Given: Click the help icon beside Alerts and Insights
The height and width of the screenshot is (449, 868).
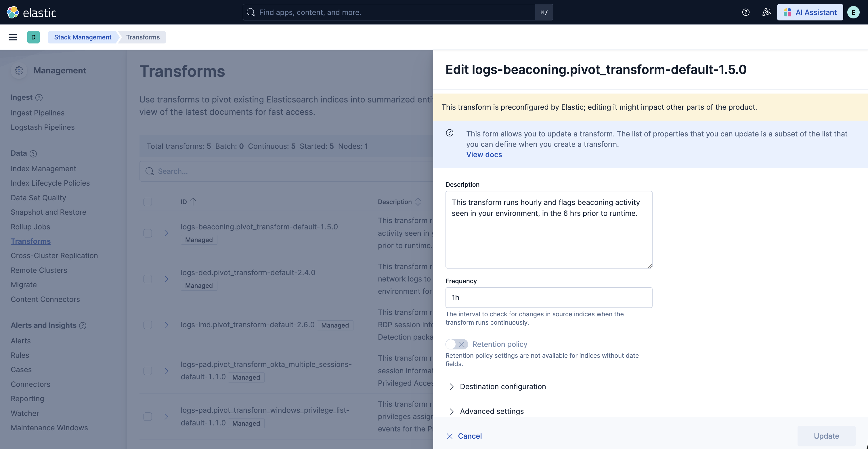Looking at the screenshot, I should 83,326.
